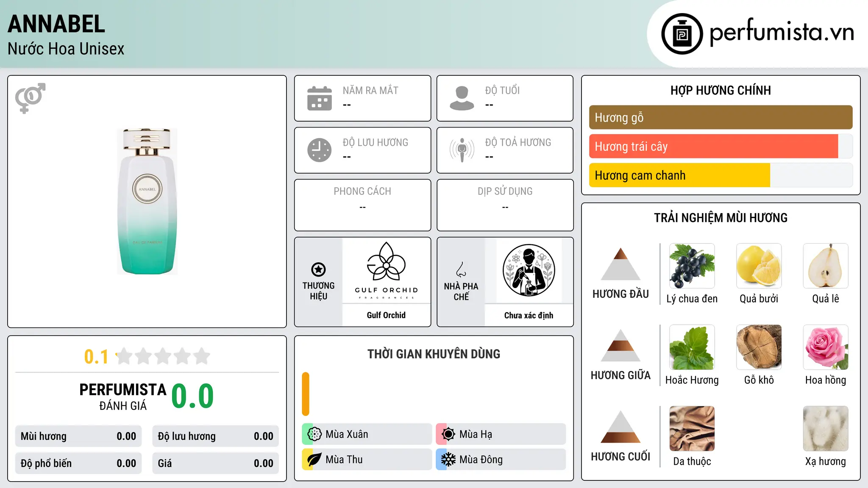This screenshot has height=488, width=868.
Task: Click the Trải nghiệm mùi hương heading
Action: [721, 218]
